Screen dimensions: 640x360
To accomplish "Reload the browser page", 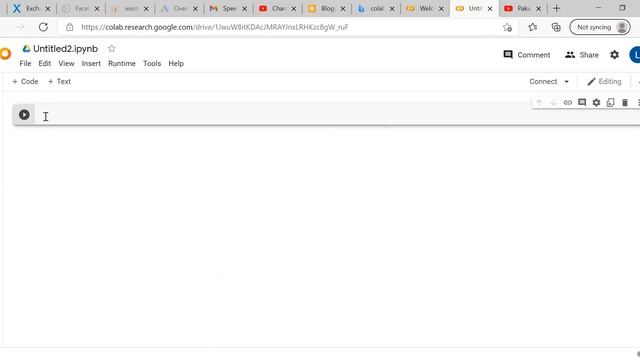I will point(43,27).
